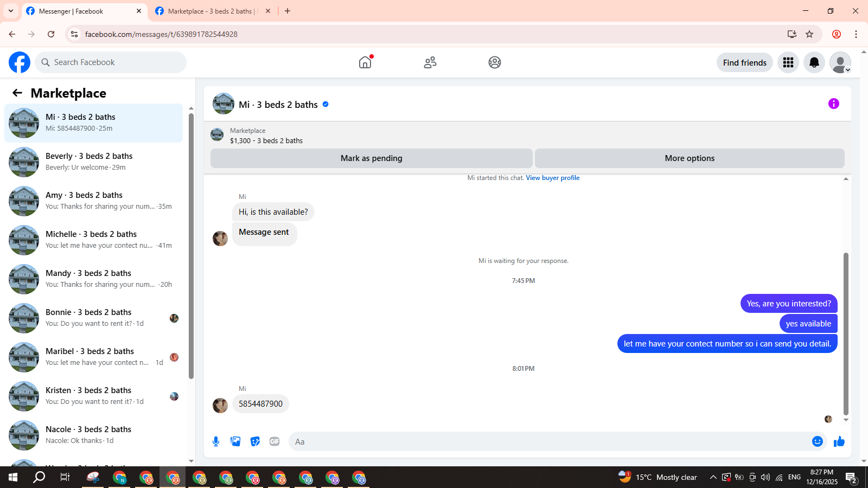Click the browser reload icon

(51, 34)
